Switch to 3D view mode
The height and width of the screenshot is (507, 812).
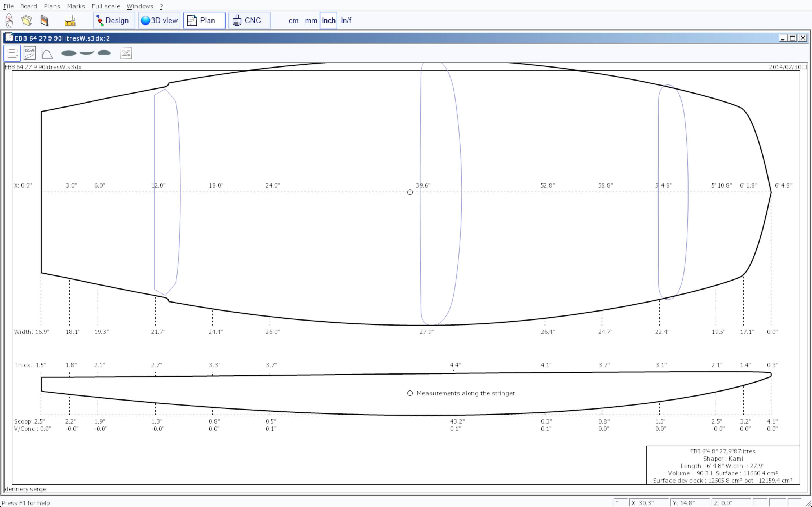coord(159,21)
